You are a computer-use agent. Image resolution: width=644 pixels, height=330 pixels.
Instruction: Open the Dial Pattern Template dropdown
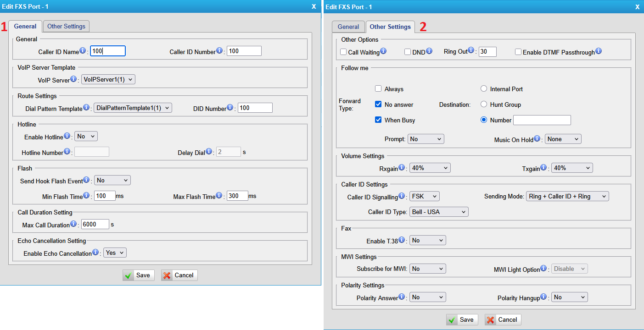[132, 108]
